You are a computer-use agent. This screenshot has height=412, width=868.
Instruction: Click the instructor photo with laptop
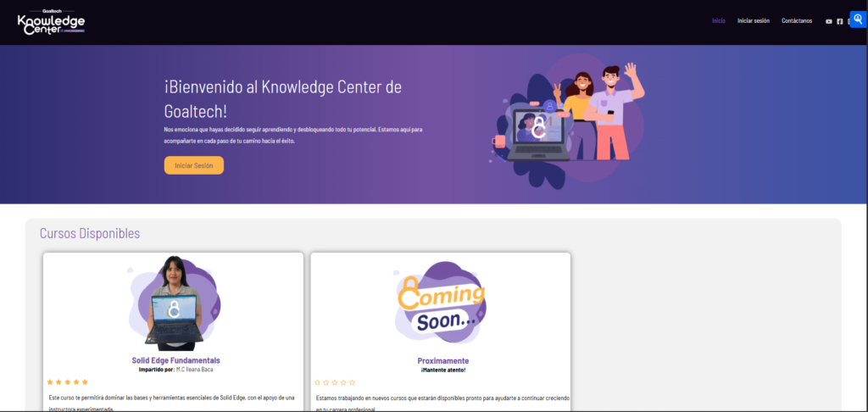[x=174, y=302]
